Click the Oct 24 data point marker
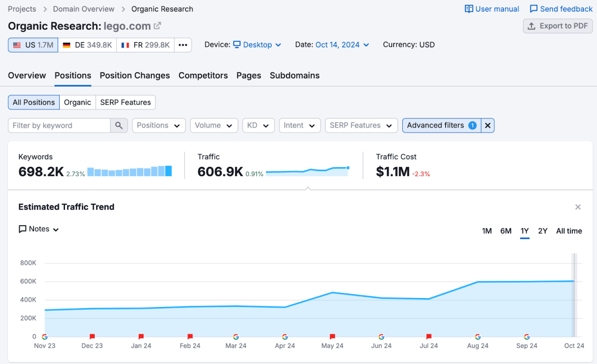 (574, 281)
